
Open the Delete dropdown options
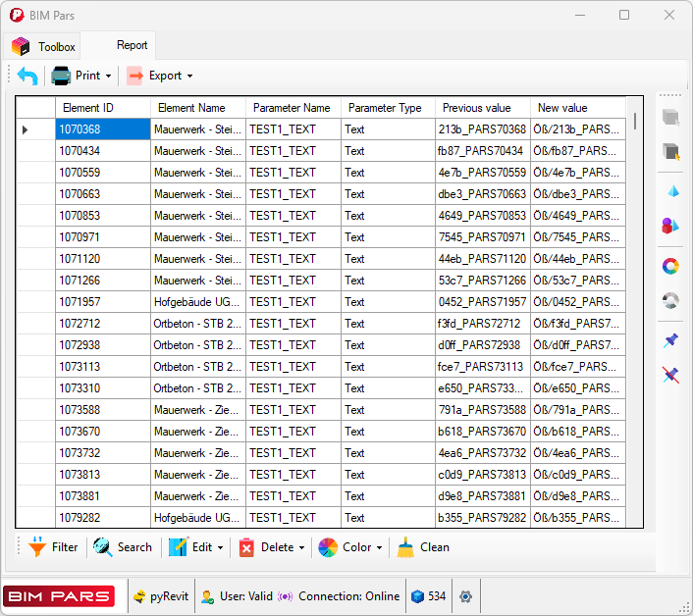(x=271, y=547)
